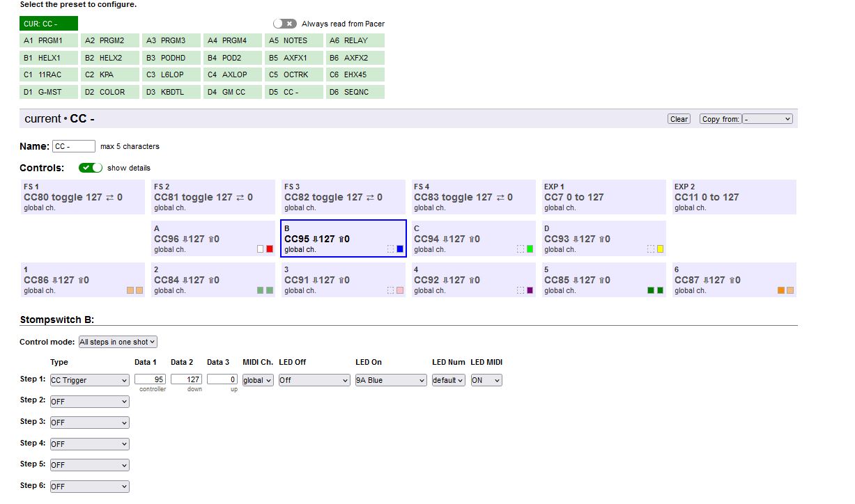855x504 pixels.
Task: Click purple LED swatch on stompswitch 4
Action: [x=530, y=290]
